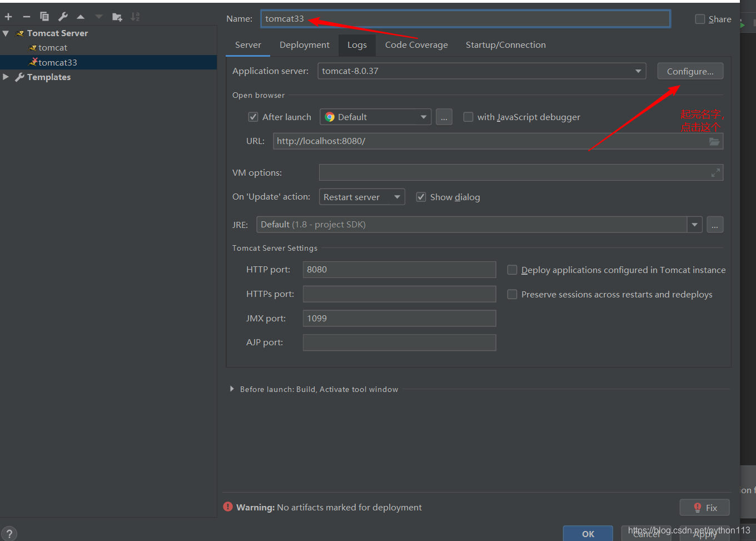Click the Configure... button
The height and width of the screenshot is (541, 756).
click(x=690, y=71)
